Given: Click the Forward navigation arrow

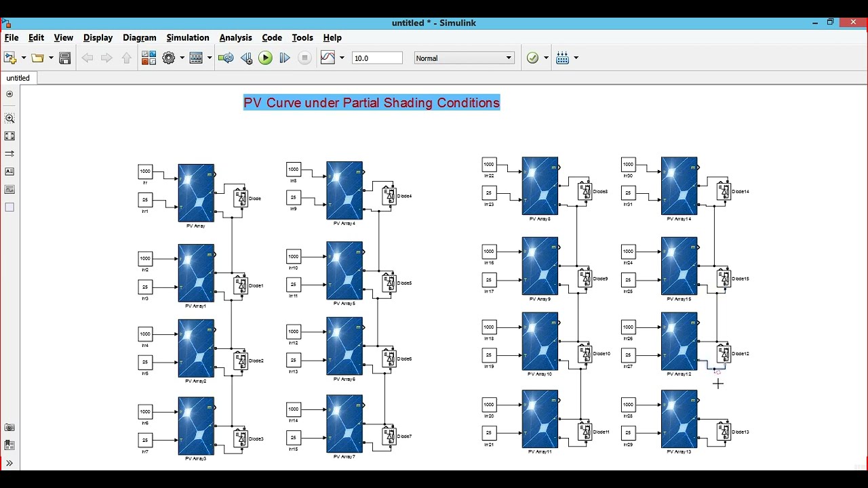Looking at the screenshot, I should pos(106,58).
